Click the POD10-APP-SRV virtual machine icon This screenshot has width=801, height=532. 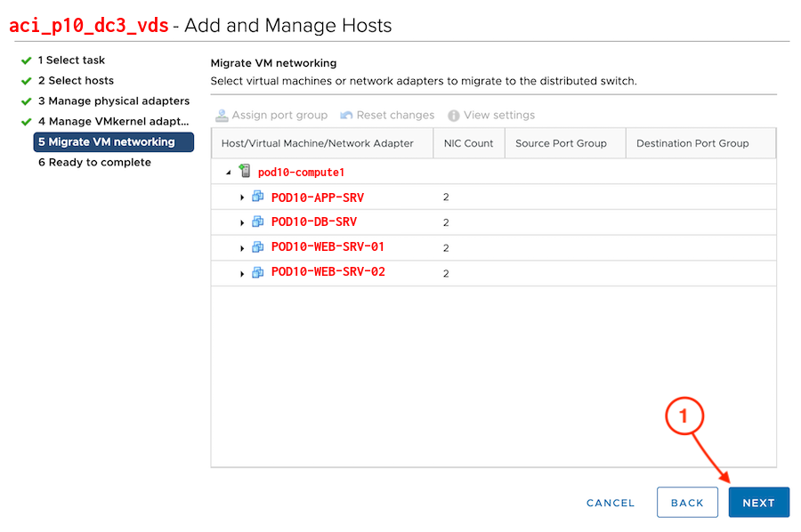tap(258, 197)
